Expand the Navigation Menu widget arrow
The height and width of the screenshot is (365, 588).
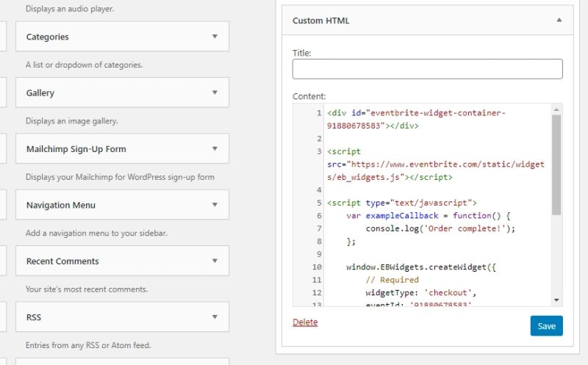215,205
